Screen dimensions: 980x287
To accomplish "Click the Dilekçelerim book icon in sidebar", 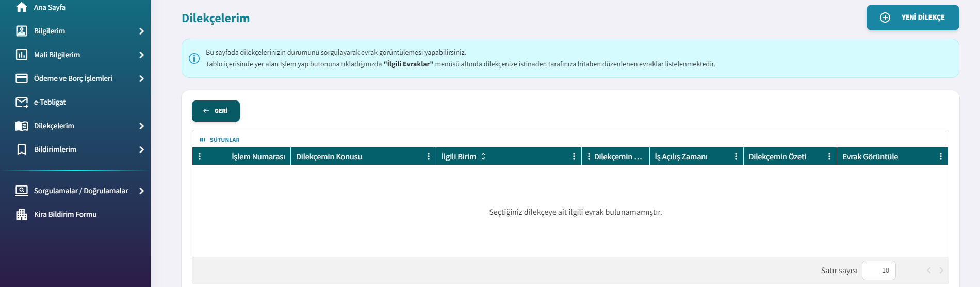I will pyautogui.click(x=22, y=126).
